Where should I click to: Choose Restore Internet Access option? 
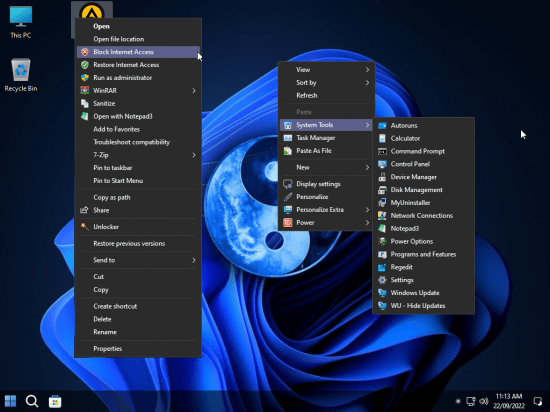[138, 65]
